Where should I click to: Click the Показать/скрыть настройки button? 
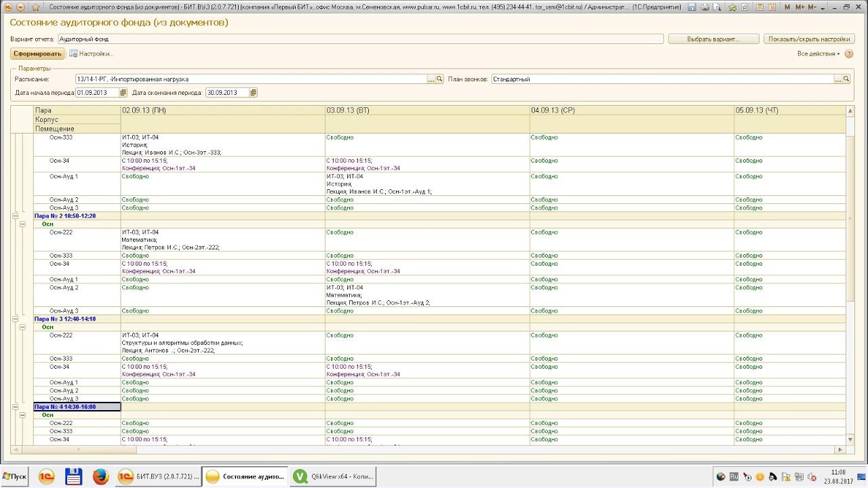809,39
